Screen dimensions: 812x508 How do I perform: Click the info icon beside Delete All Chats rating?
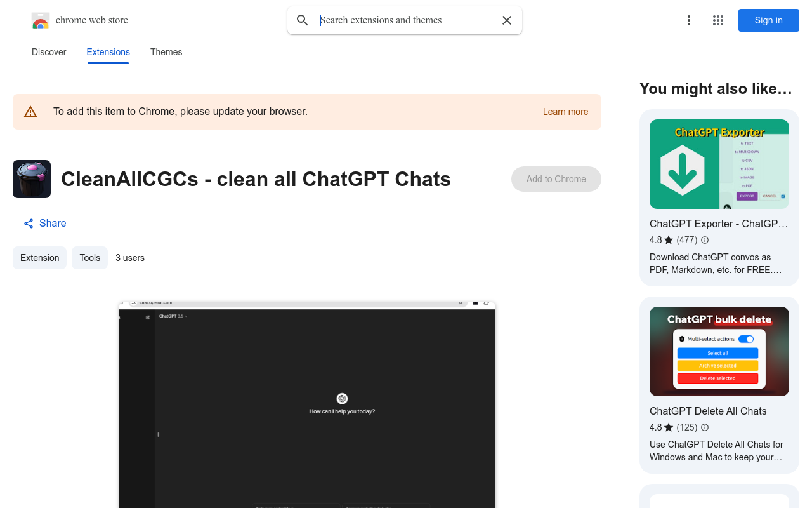click(704, 427)
